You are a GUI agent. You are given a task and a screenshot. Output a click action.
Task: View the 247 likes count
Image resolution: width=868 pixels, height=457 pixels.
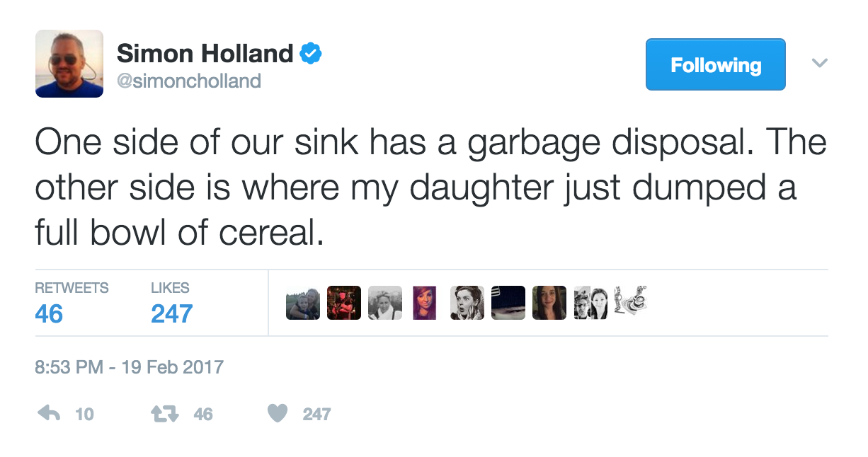[171, 313]
